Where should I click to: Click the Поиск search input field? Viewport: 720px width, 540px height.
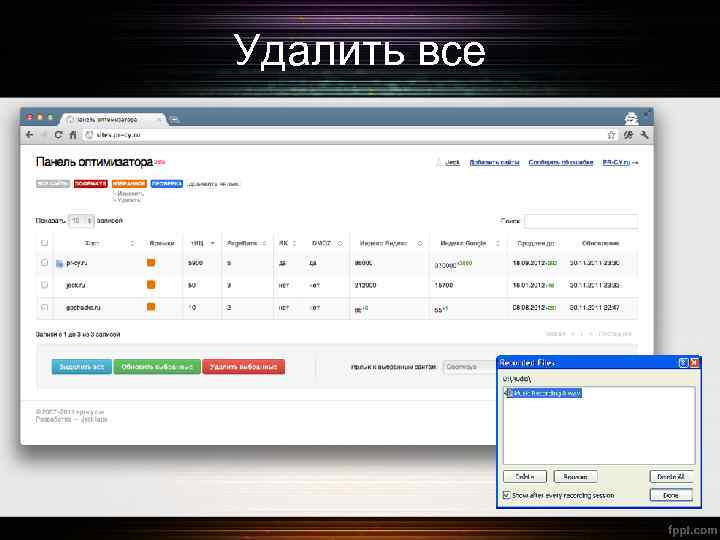click(581, 221)
